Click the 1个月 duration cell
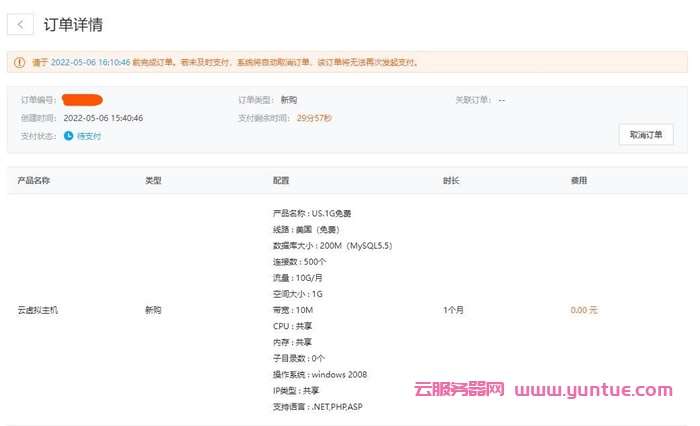 pos(453,310)
